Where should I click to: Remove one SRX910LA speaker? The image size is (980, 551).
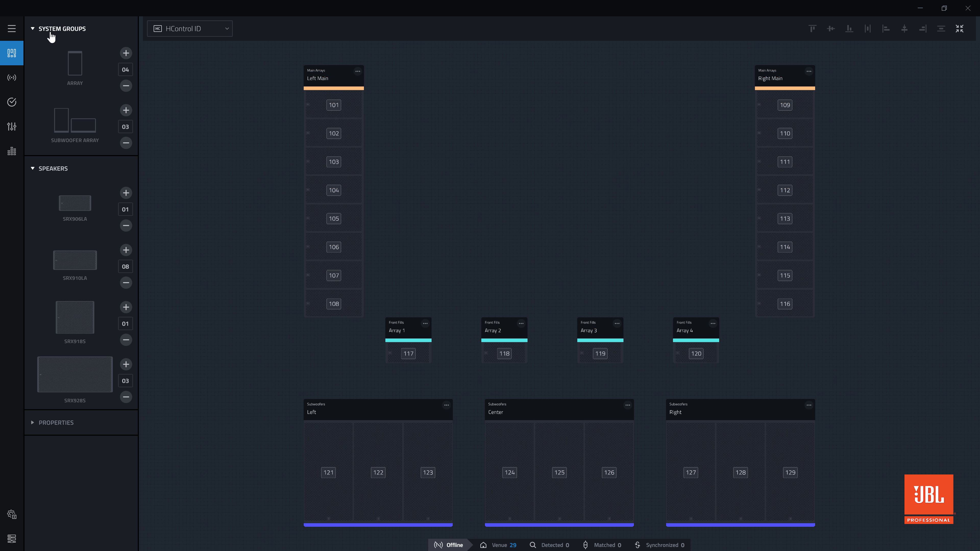point(126,283)
